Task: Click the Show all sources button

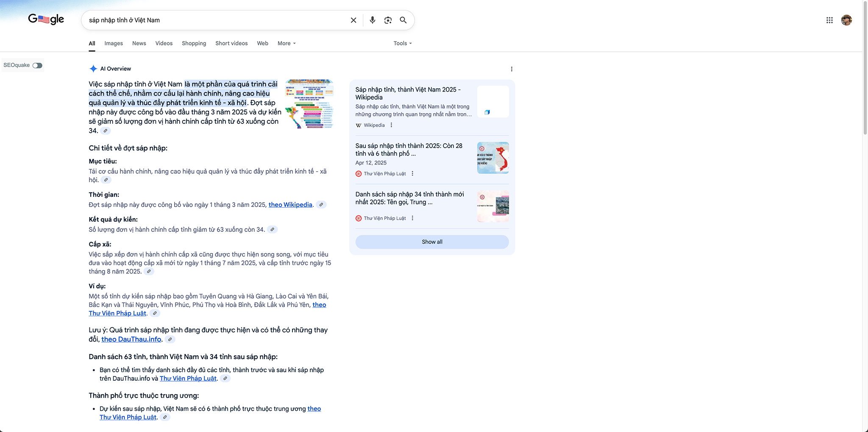Action: (432, 242)
